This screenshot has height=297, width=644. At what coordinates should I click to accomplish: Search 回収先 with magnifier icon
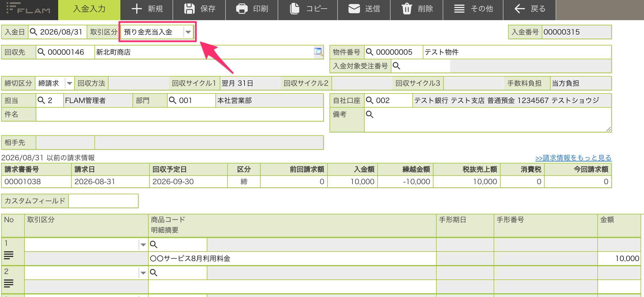[41, 52]
